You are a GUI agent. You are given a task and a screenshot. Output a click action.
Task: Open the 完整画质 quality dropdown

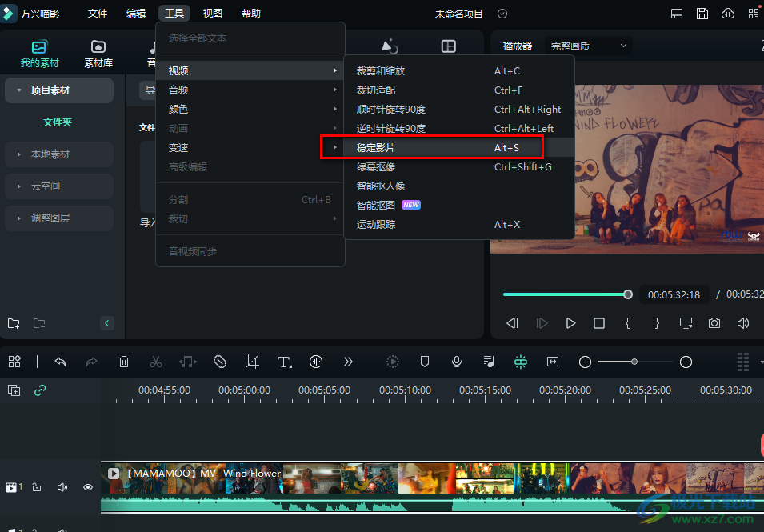[x=588, y=46]
